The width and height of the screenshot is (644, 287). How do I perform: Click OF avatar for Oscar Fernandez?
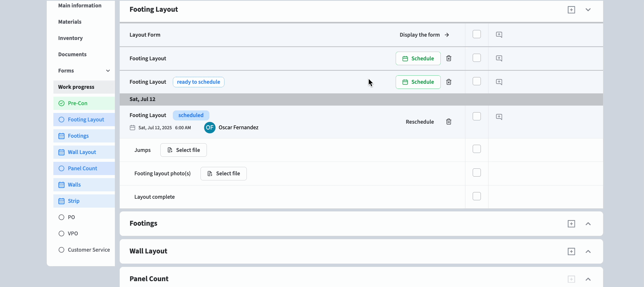click(x=210, y=127)
